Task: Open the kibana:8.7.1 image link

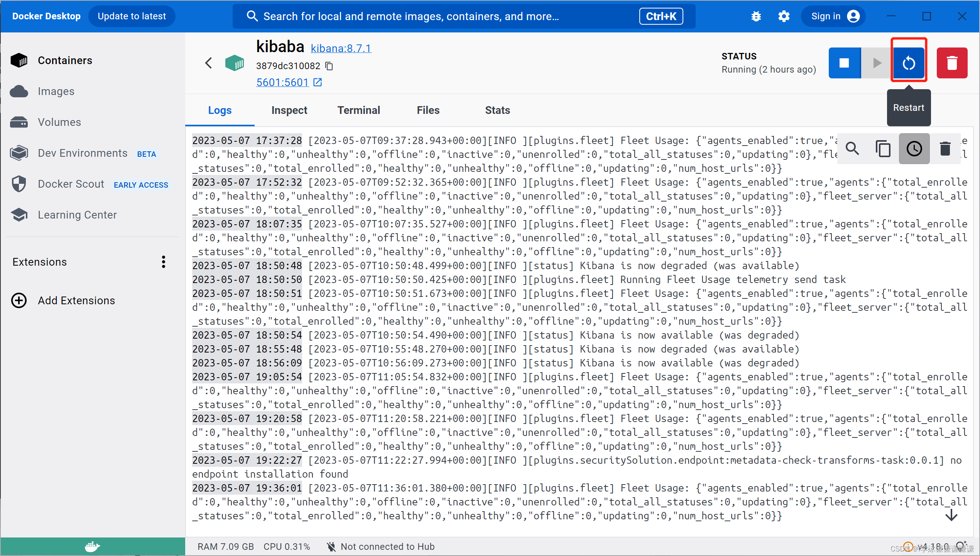Action: pyautogui.click(x=341, y=48)
